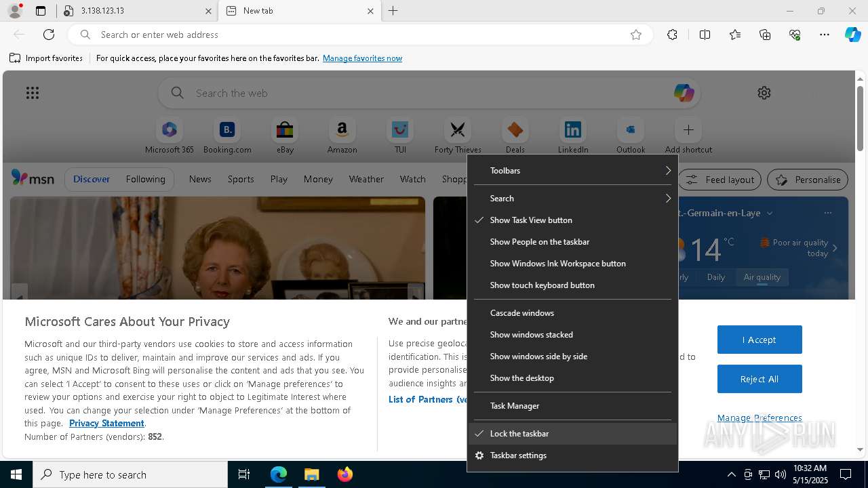Image resolution: width=868 pixels, height=488 pixels.
Task: Open the Following feed tab
Action: pyautogui.click(x=145, y=179)
